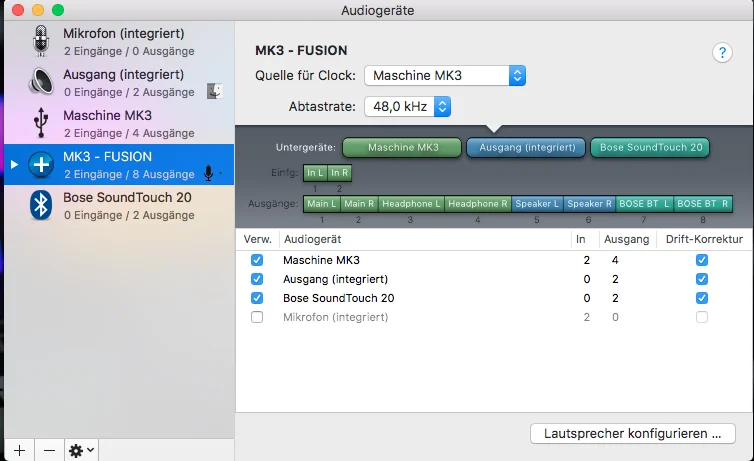
Task: Remove selected device with minus button
Action: 49,450
